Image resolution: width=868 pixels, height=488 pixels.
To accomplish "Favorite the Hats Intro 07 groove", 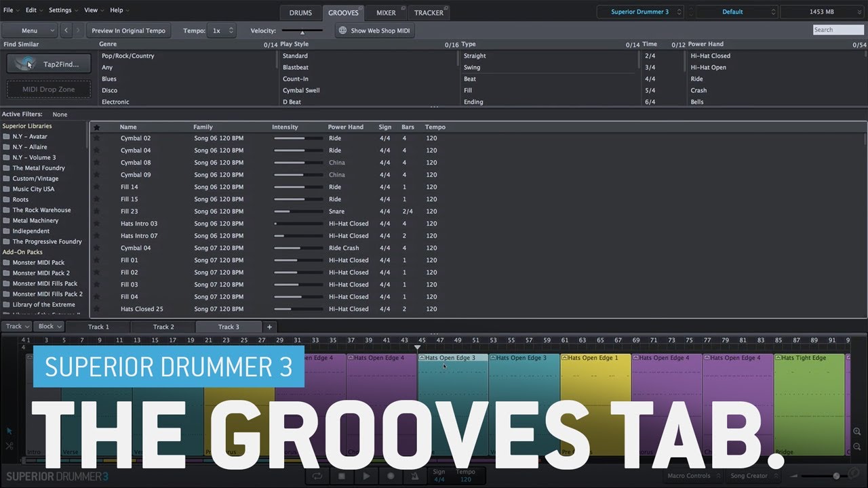I will coord(96,236).
